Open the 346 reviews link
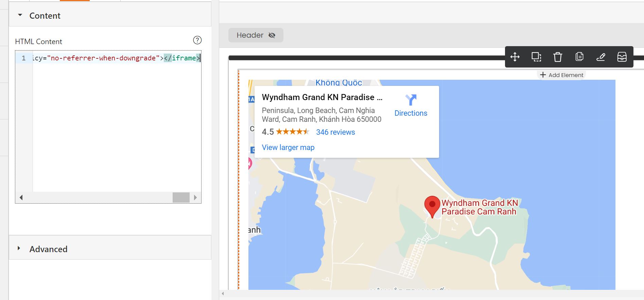 point(335,132)
